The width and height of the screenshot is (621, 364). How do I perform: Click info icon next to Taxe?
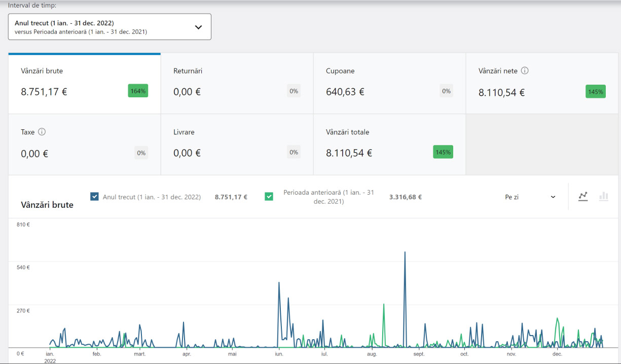(x=42, y=132)
